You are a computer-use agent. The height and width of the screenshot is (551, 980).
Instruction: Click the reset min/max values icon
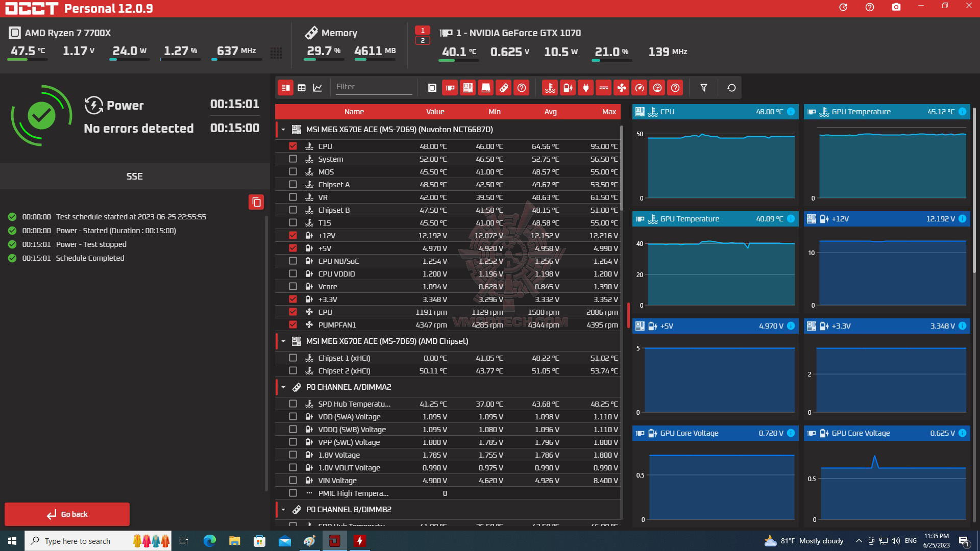731,88
